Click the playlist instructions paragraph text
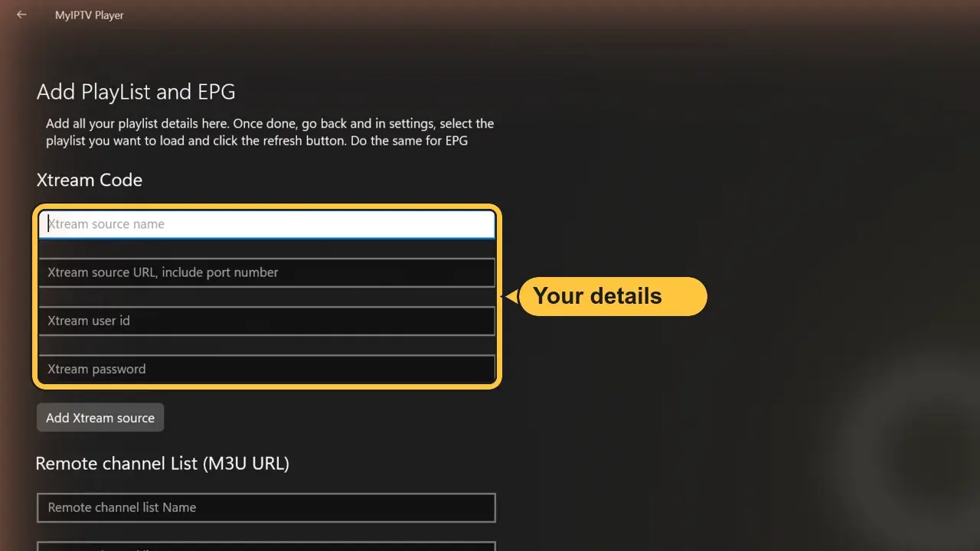Image resolution: width=980 pixels, height=551 pixels. pyautogui.click(x=270, y=132)
